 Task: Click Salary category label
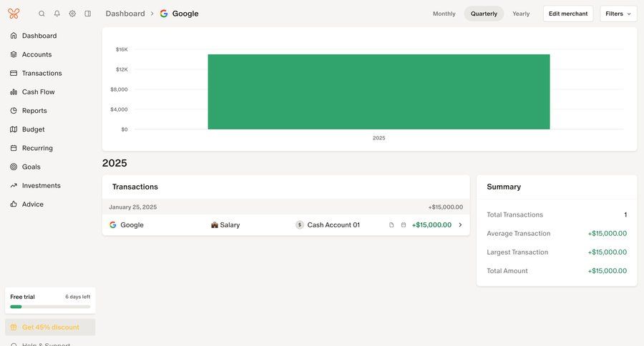230,225
